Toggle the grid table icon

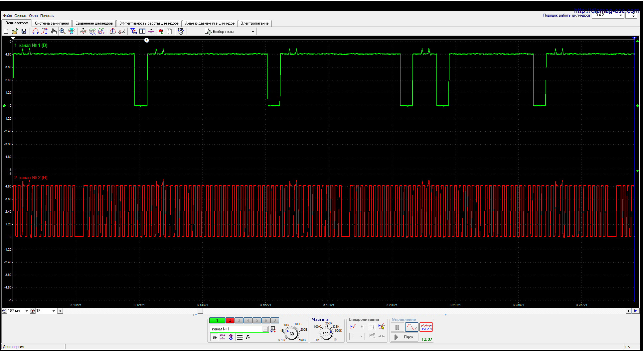(x=142, y=31)
